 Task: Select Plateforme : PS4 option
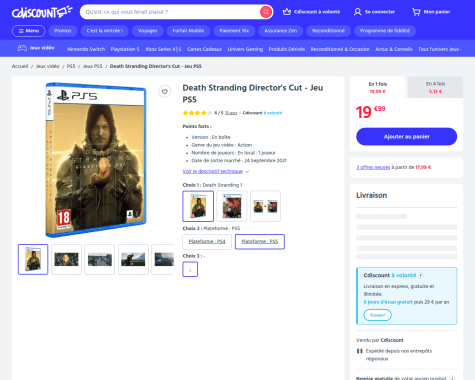click(x=207, y=242)
